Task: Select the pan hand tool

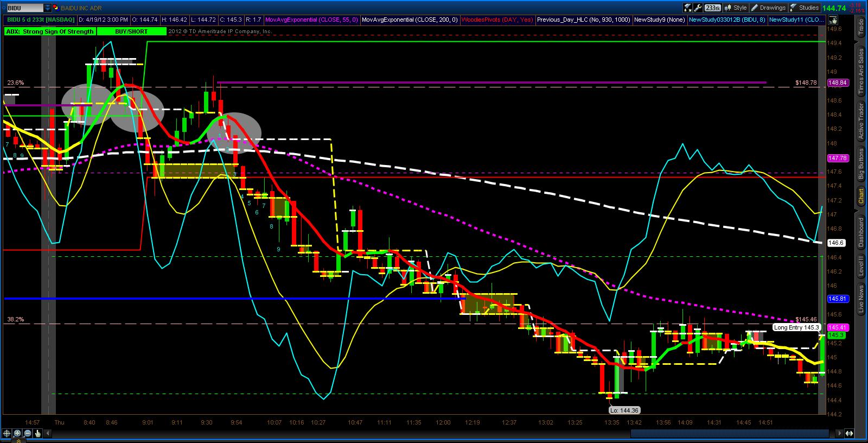Action: click(x=38, y=433)
